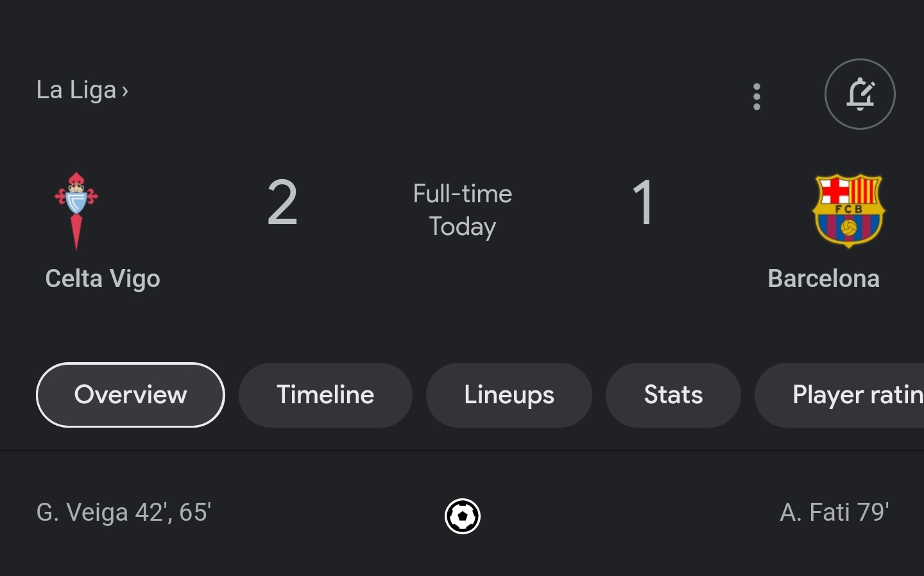
Task: Tap the Barcelona team name
Action: (x=823, y=279)
